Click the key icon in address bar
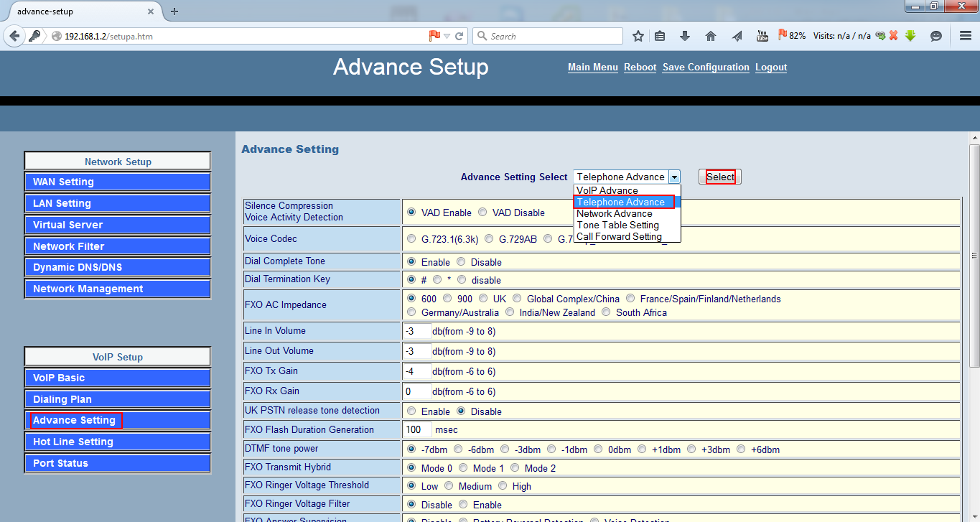 [x=34, y=36]
